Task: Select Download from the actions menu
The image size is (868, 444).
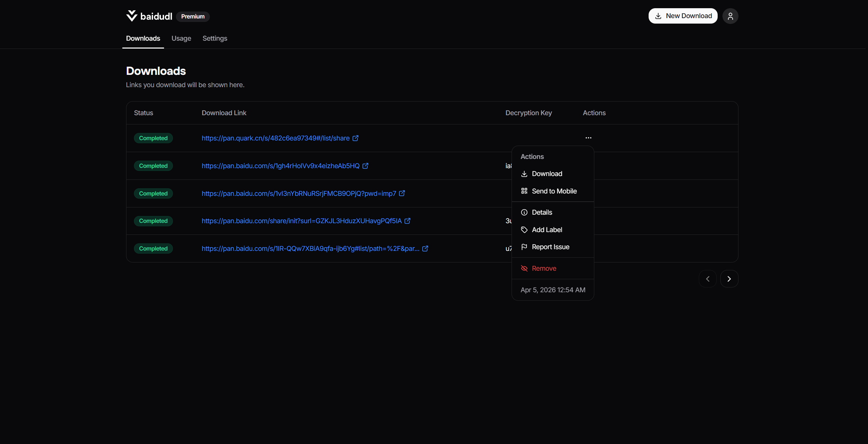Action: pos(547,174)
